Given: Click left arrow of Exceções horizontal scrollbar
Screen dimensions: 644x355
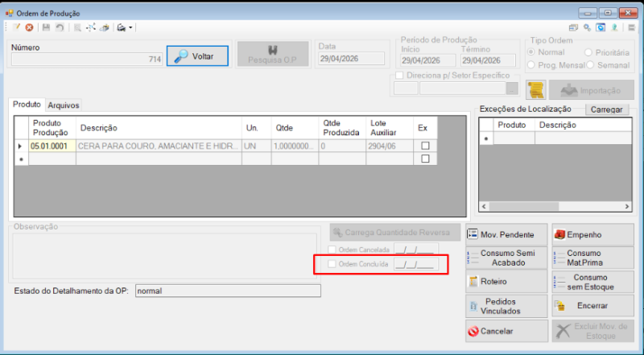Looking at the screenshot, I should pos(484,206).
